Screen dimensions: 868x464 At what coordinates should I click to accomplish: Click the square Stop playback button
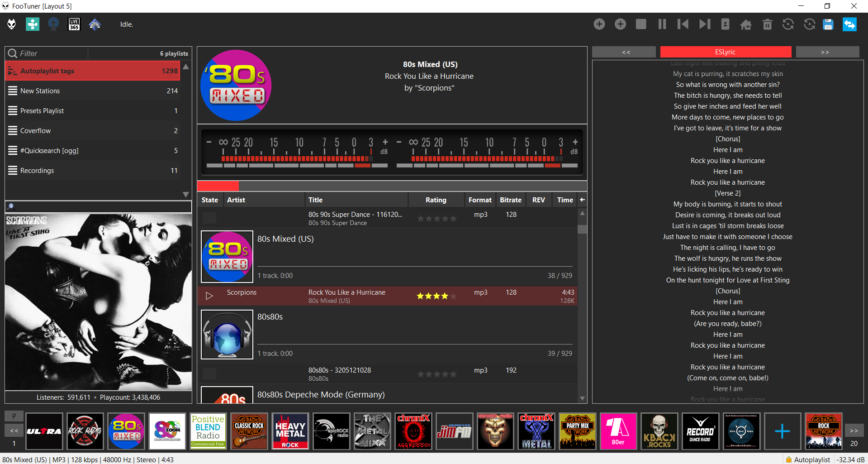[x=641, y=24]
